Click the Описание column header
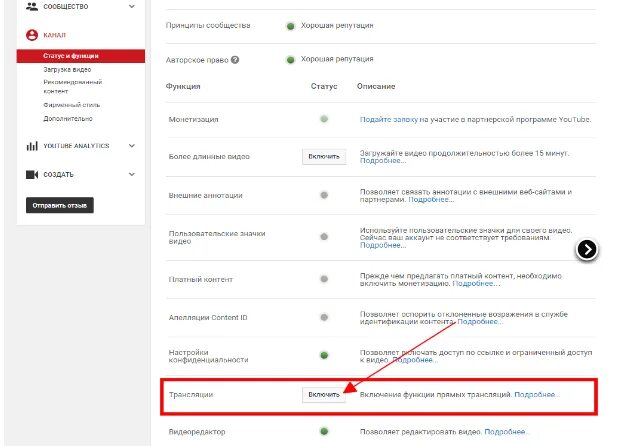The height and width of the screenshot is (446, 618). [x=376, y=86]
